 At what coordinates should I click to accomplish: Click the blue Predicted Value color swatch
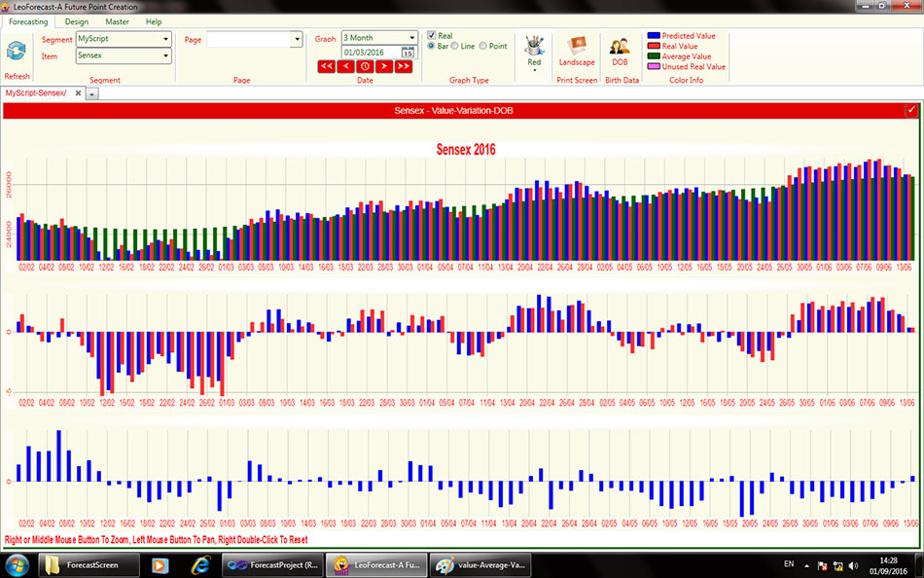653,36
